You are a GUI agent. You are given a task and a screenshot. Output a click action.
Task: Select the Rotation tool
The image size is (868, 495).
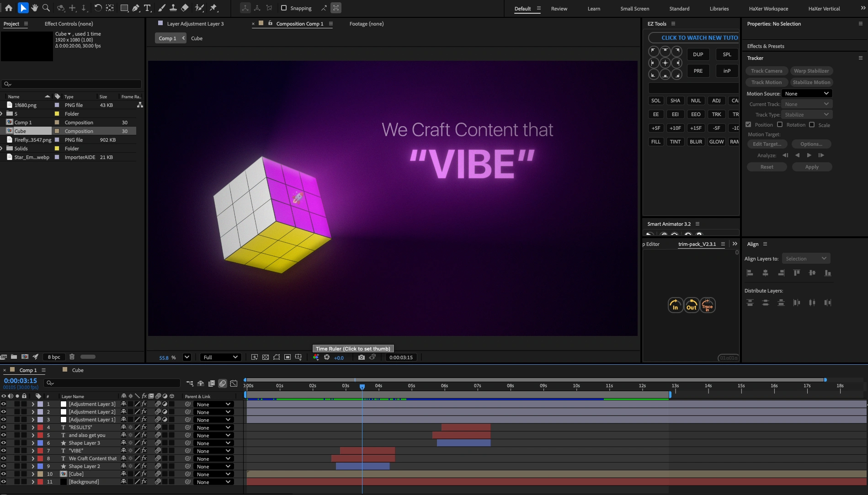pyautogui.click(x=98, y=8)
